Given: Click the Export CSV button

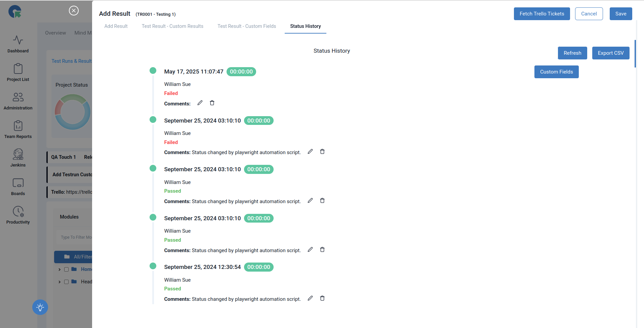Looking at the screenshot, I should coord(610,53).
